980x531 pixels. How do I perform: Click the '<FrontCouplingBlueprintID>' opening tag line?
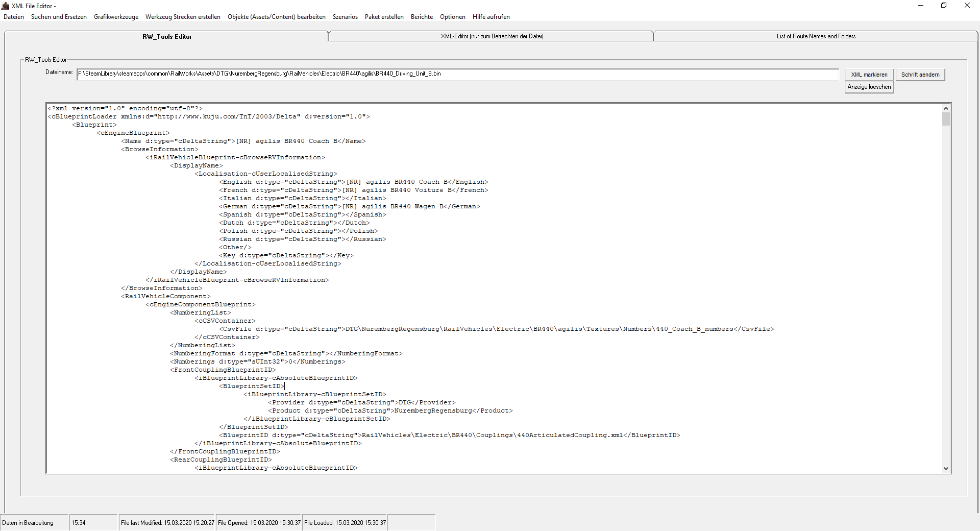(x=223, y=370)
